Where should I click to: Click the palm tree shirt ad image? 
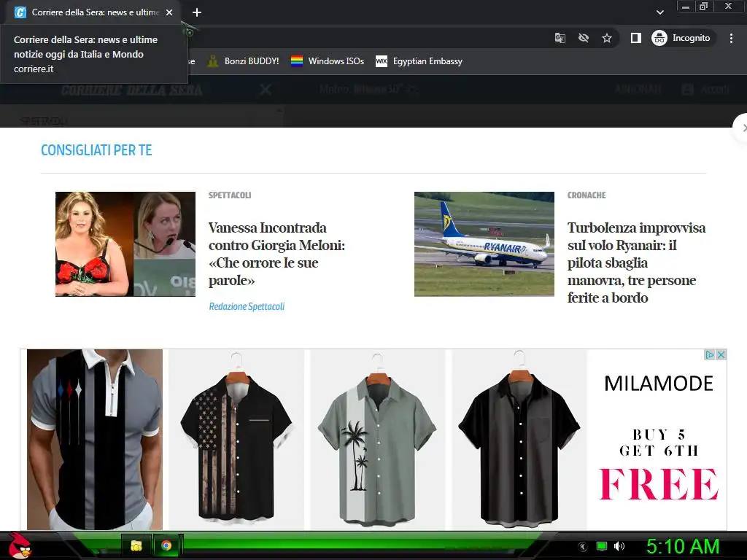point(378,440)
